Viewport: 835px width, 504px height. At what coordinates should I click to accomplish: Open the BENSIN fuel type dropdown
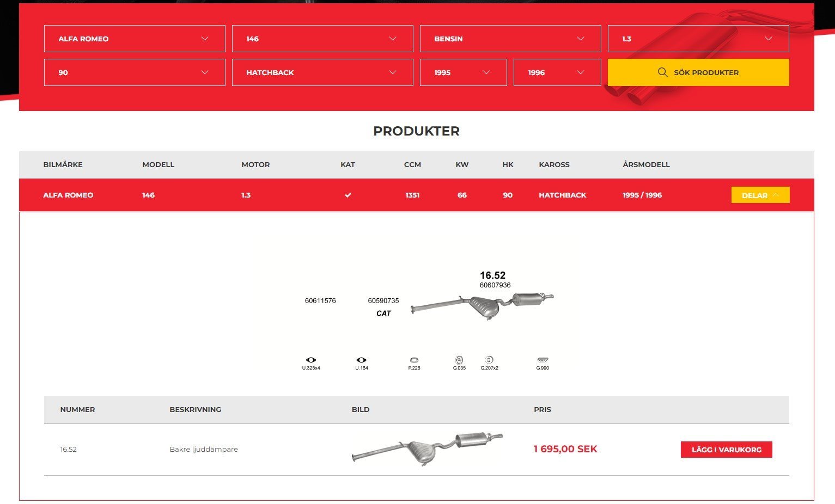(510, 39)
